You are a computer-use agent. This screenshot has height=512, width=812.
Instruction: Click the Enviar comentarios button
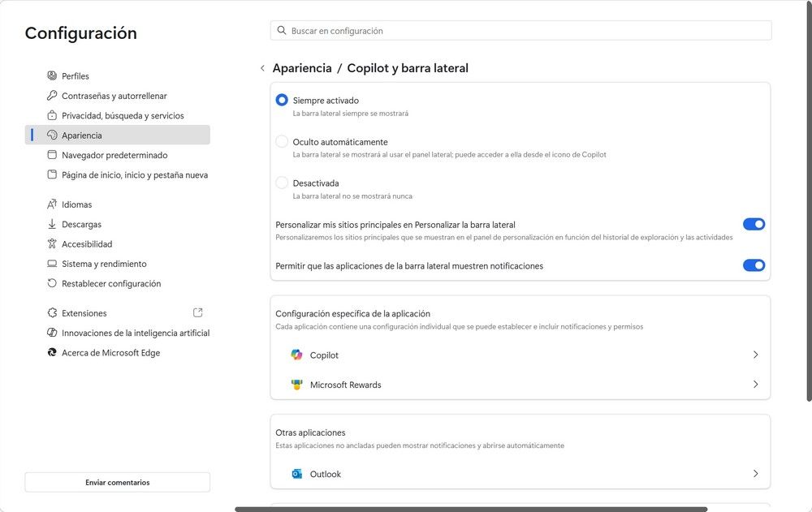tap(117, 482)
